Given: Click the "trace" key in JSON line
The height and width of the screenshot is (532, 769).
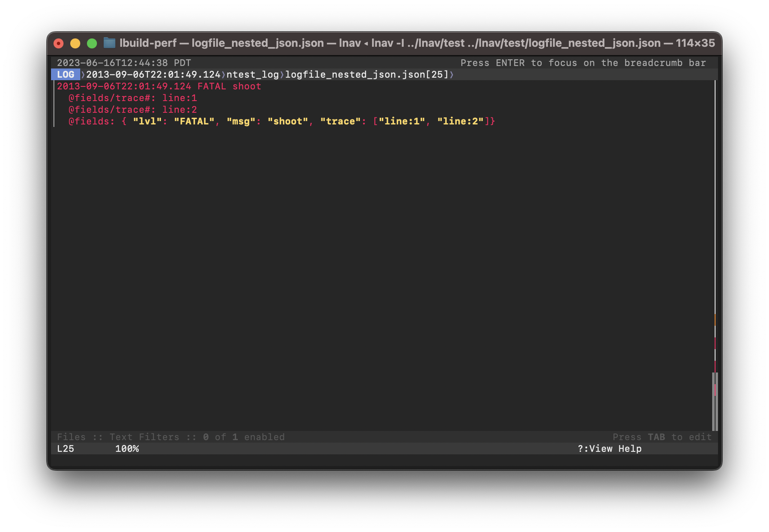Looking at the screenshot, I should (341, 122).
